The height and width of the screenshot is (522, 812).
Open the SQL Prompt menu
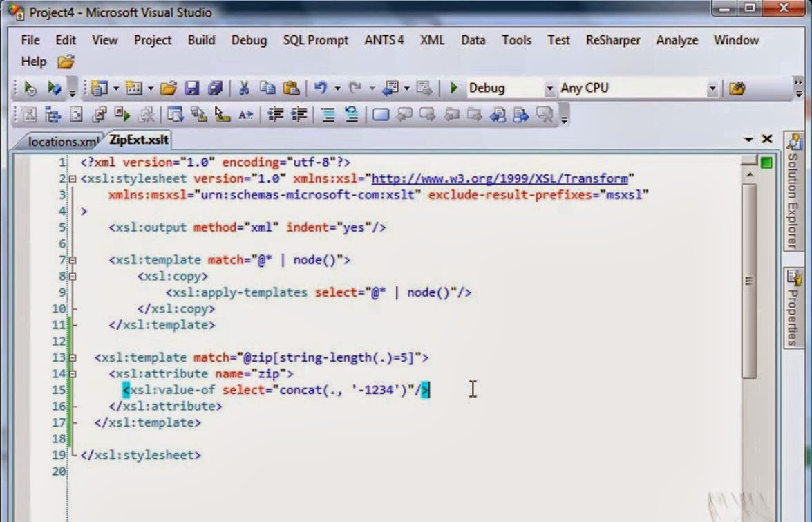click(x=315, y=40)
